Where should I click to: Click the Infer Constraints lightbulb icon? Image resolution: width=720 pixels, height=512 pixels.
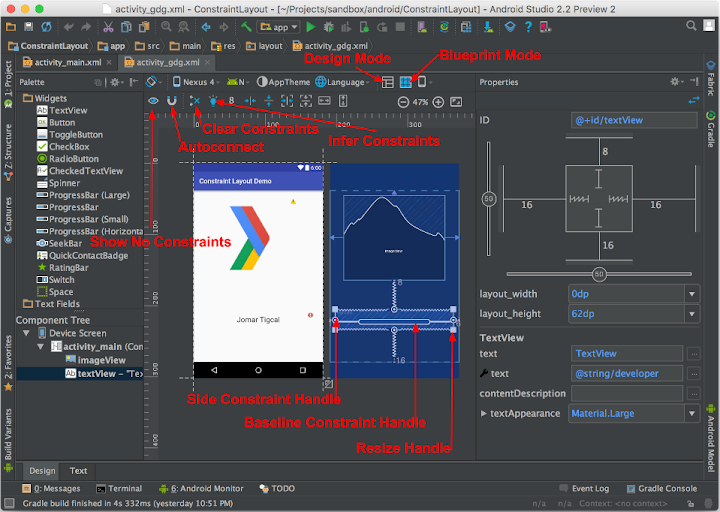[214, 101]
